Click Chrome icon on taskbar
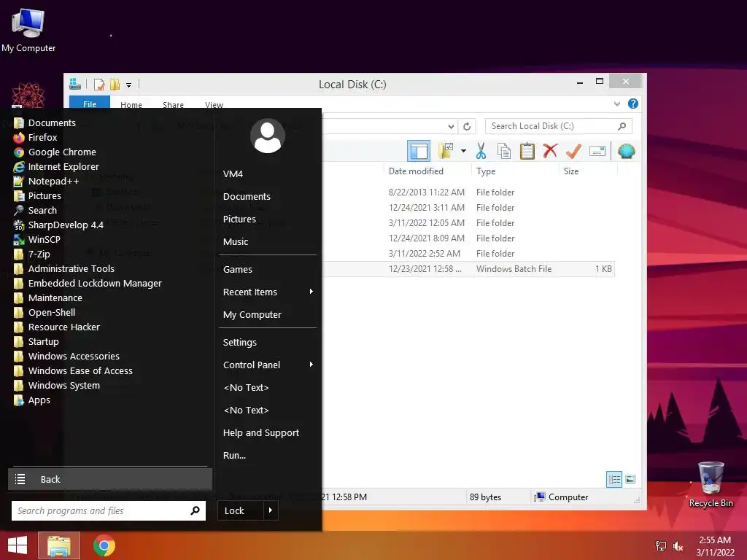The height and width of the screenshot is (560, 747). 104,545
